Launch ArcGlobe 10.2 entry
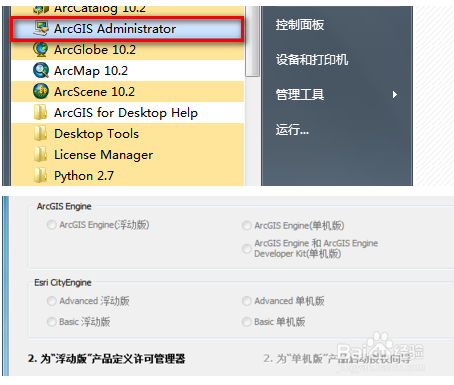 128,49
